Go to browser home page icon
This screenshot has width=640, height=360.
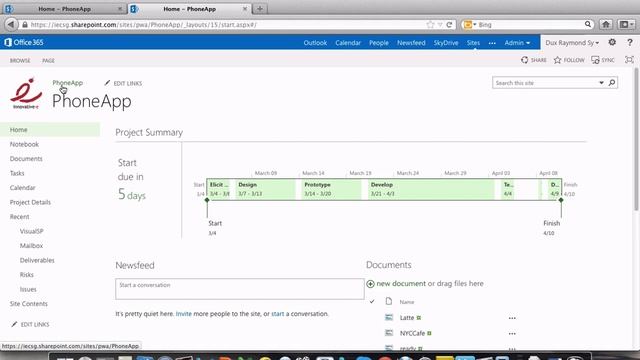tap(606, 24)
